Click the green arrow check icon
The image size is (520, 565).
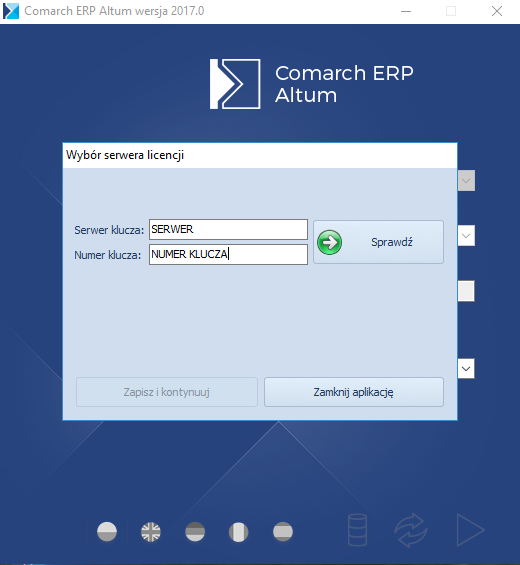coord(329,242)
